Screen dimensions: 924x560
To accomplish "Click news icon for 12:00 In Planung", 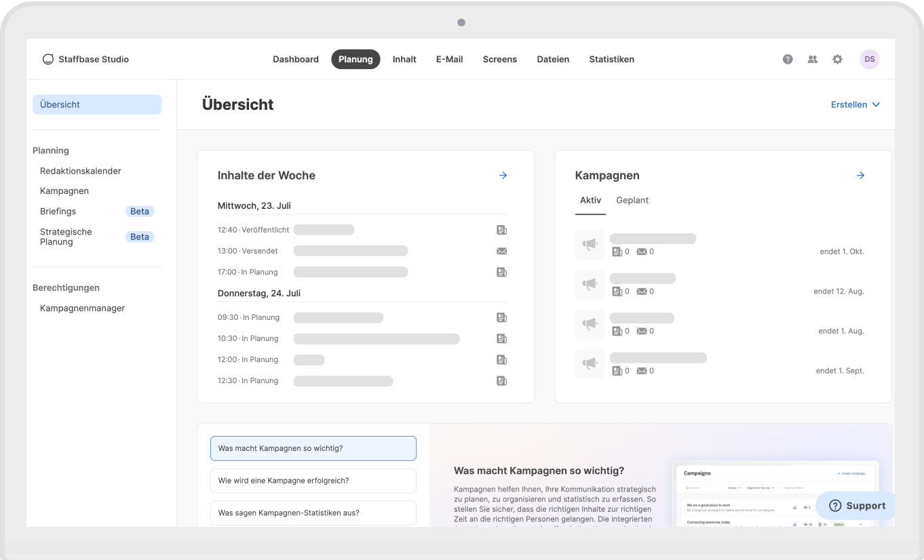I will click(501, 359).
